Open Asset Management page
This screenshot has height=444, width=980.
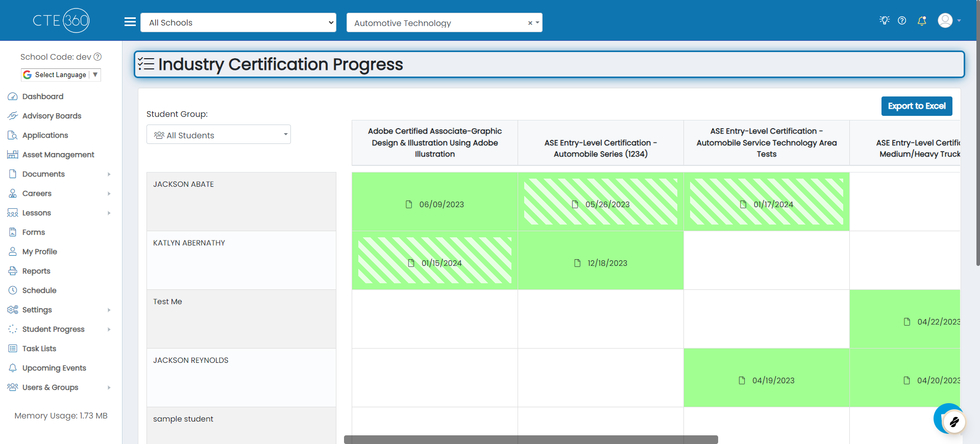click(58, 155)
